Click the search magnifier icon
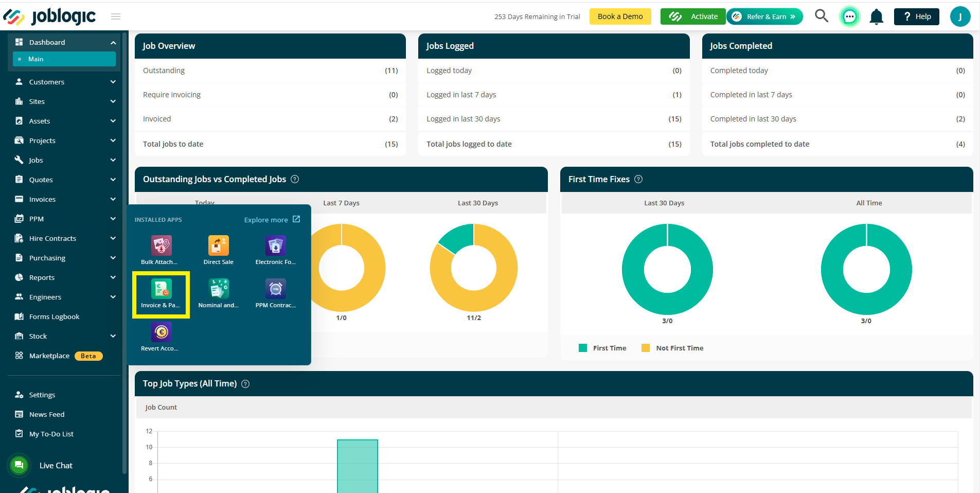The image size is (980, 493). point(822,16)
